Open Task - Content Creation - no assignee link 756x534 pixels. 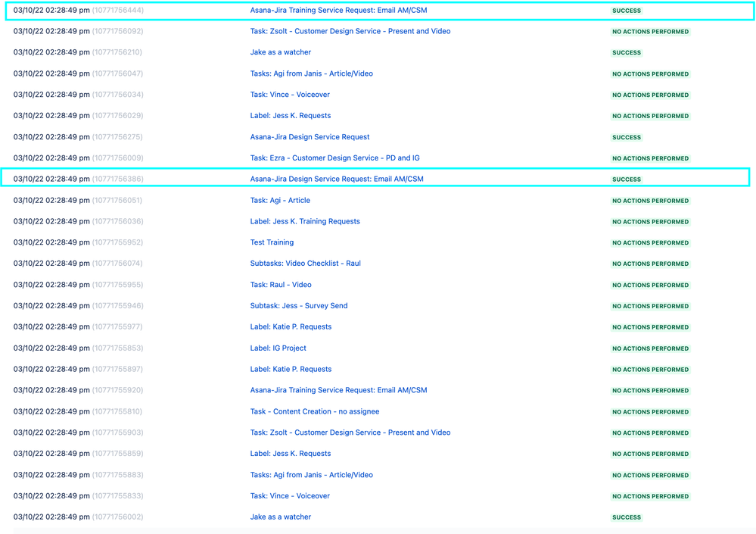click(314, 411)
